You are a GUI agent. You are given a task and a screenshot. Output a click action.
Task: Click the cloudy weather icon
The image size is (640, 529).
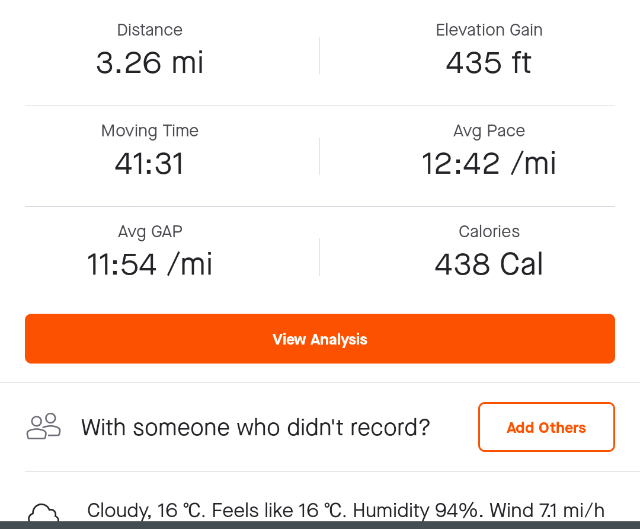44,513
